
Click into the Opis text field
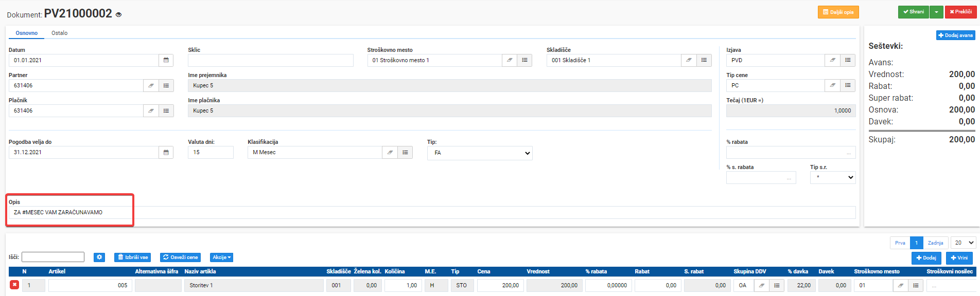pos(432,212)
